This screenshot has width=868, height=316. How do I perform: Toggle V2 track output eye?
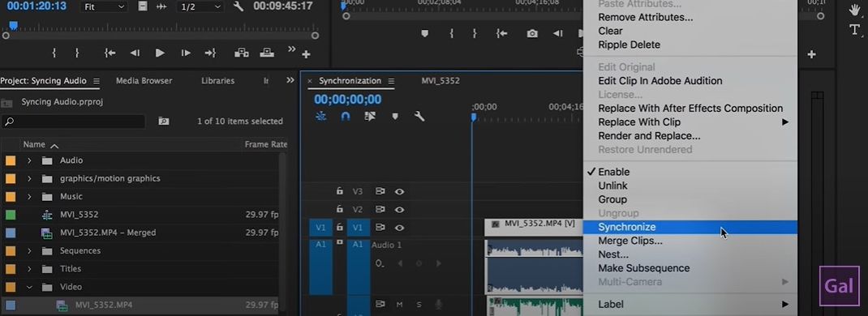tap(399, 210)
